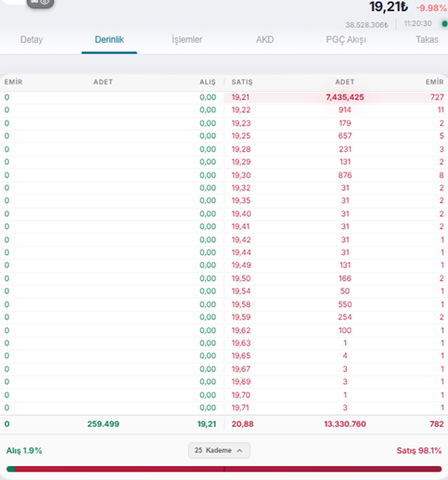Click the quantity 254
The image size is (448, 480).
pyautogui.click(x=345, y=318)
